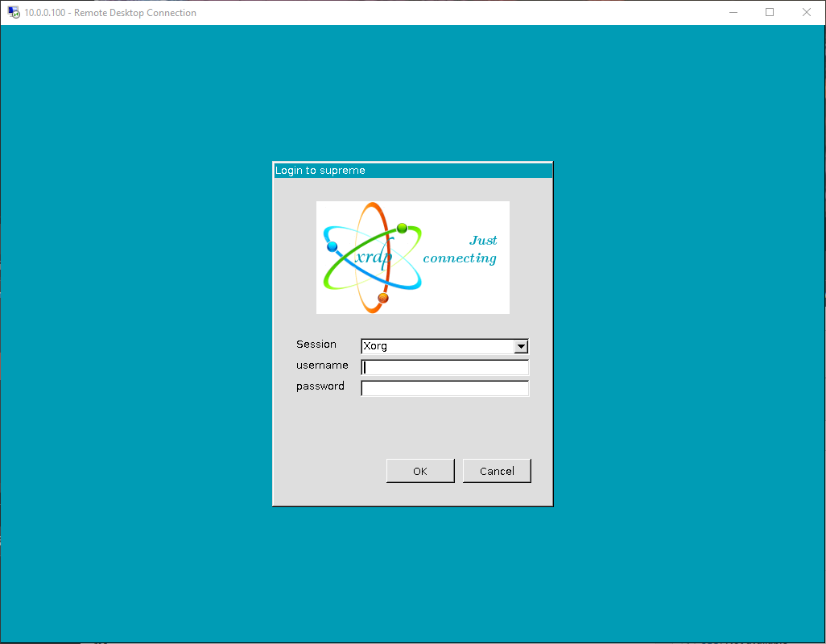This screenshot has width=826, height=644.
Task: Focus the password input field
Action: [x=444, y=388]
